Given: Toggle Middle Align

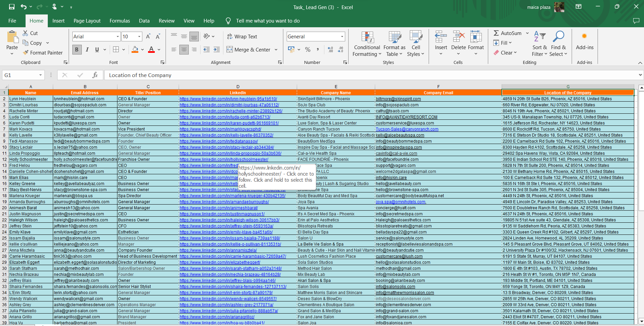Looking at the screenshot, I should (184, 36).
